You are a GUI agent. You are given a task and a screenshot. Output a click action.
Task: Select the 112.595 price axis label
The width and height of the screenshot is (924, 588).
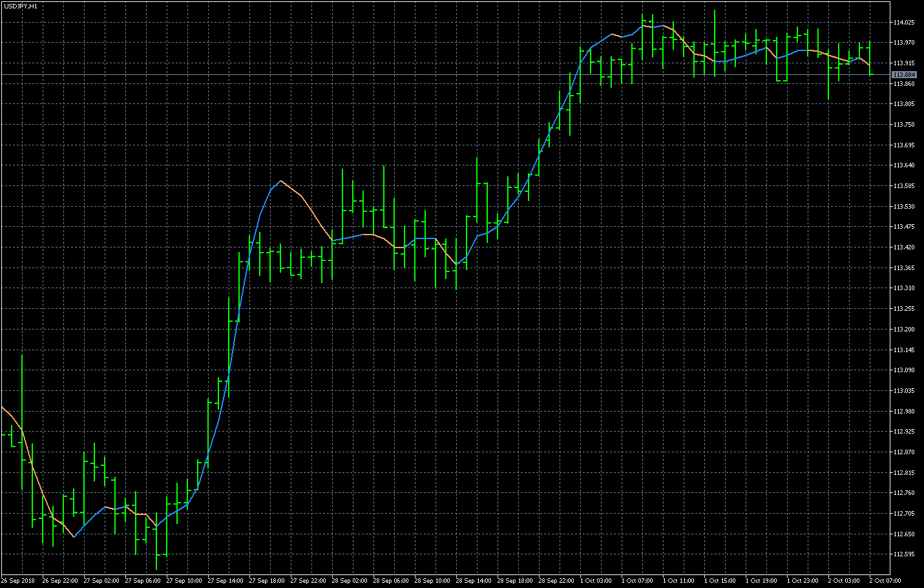click(904, 554)
